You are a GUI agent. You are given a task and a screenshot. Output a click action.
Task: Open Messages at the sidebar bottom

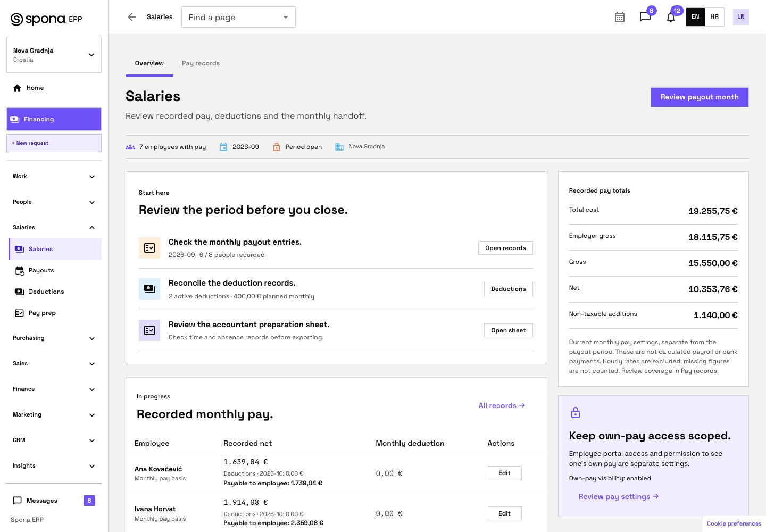[x=54, y=501]
